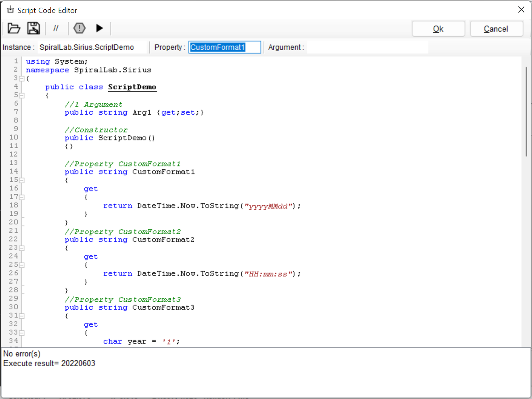Click the compile check octagon icon

pos(80,28)
